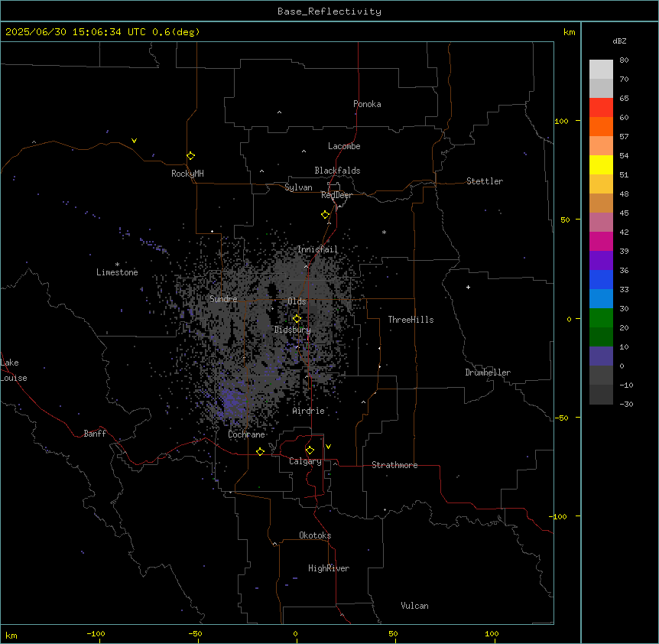
Task: Click the Stettler town label
Action: click(x=485, y=181)
